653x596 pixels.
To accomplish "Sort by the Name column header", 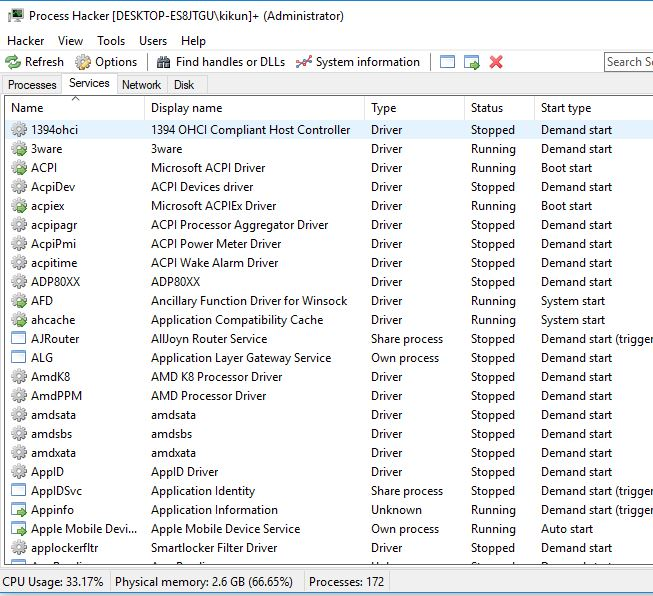I will click(x=75, y=108).
